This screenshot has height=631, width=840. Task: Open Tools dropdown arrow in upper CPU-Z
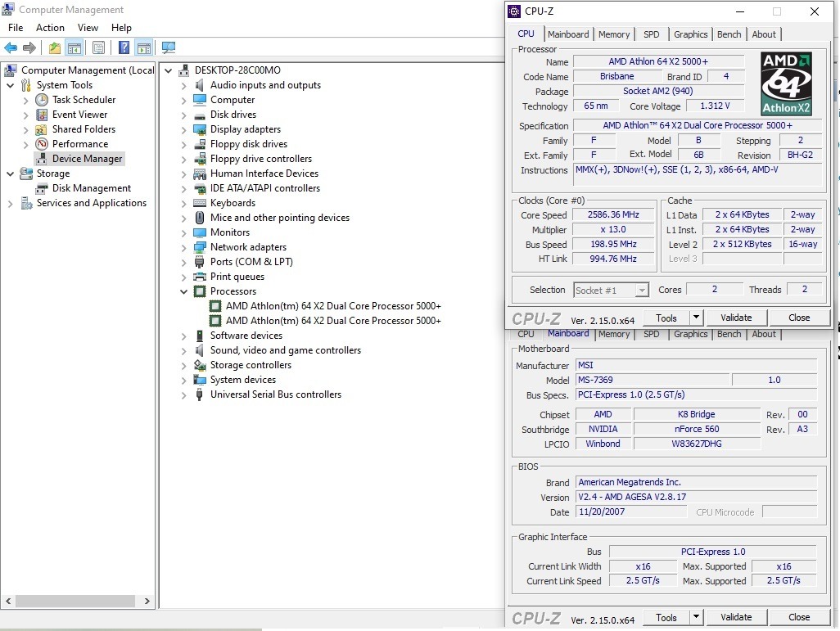696,317
